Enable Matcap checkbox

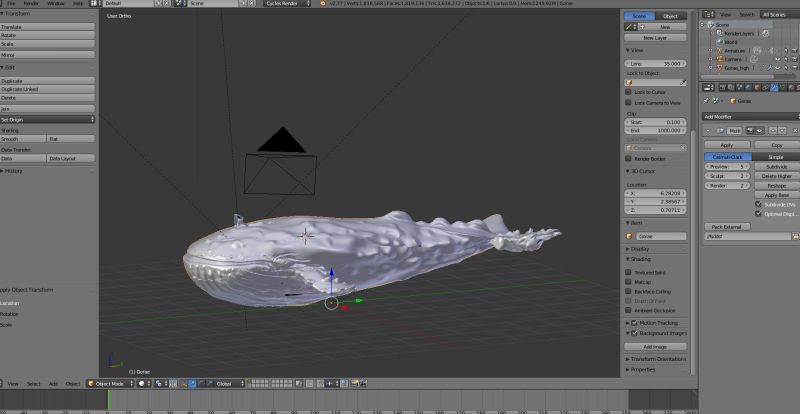pyautogui.click(x=628, y=282)
